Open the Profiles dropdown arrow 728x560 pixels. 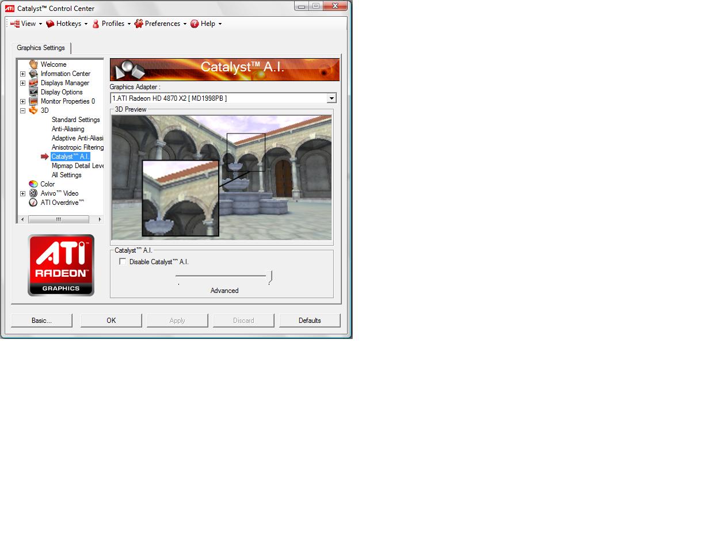(129, 24)
